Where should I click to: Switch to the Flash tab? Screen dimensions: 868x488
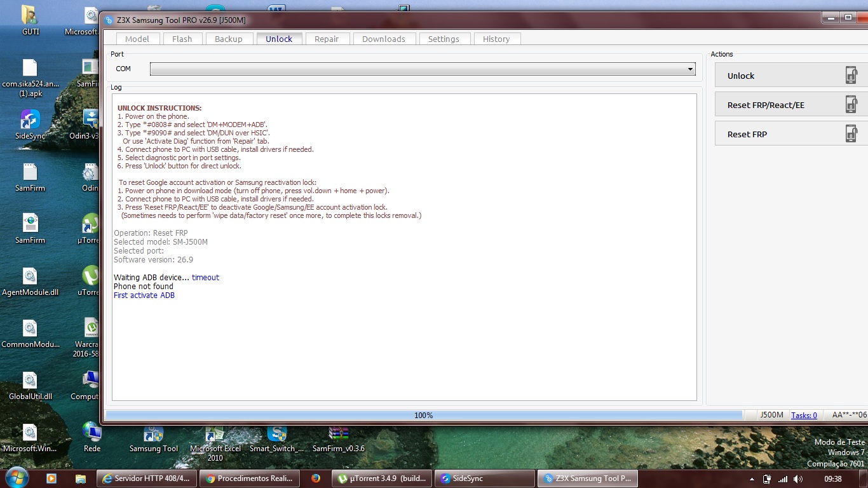click(x=182, y=39)
